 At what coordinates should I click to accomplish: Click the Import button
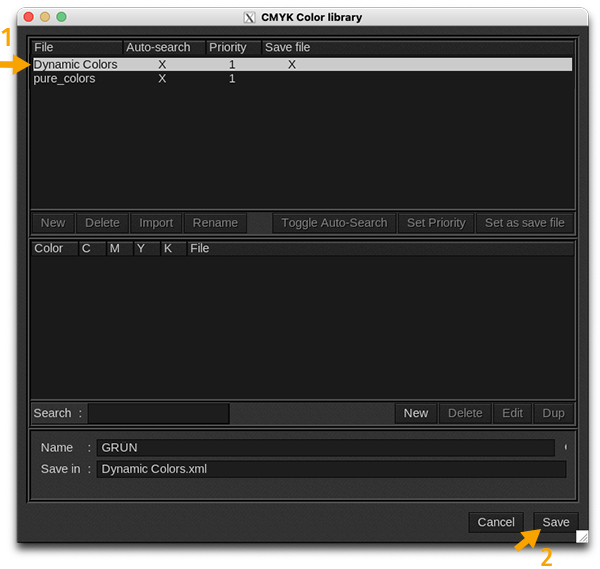coord(156,223)
